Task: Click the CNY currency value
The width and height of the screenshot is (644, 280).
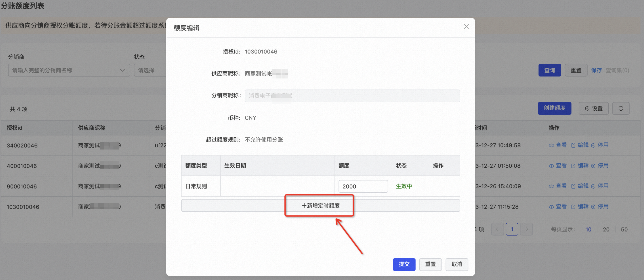Action: pos(250,118)
